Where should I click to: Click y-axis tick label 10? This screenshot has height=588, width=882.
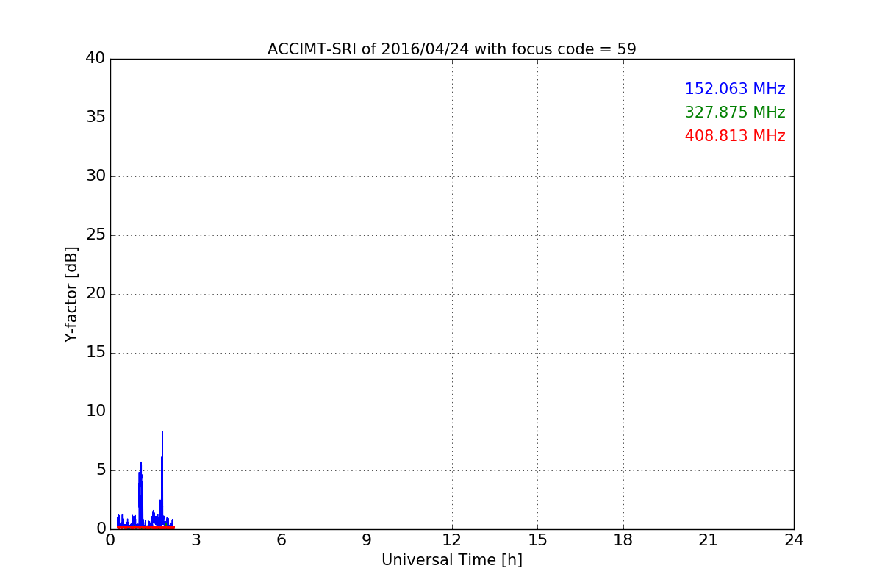tap(96, 411)
